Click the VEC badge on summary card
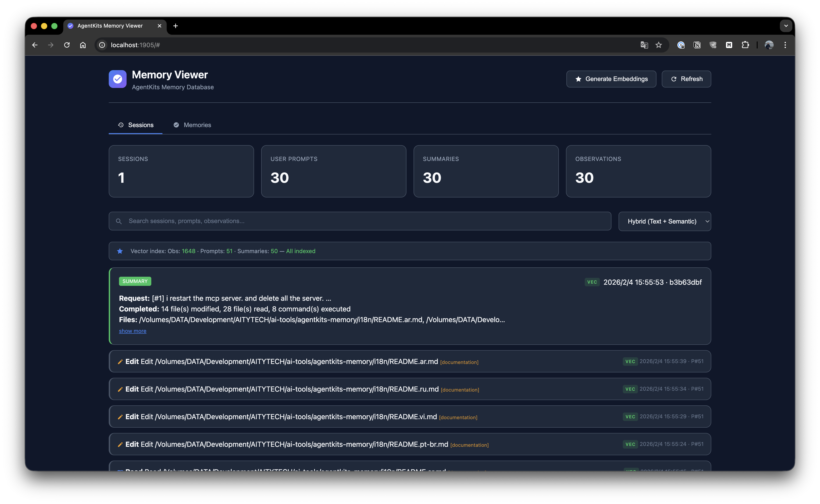The width and height of the screenshot is (820, 504). pyautogui.click(x=592, y=282)
